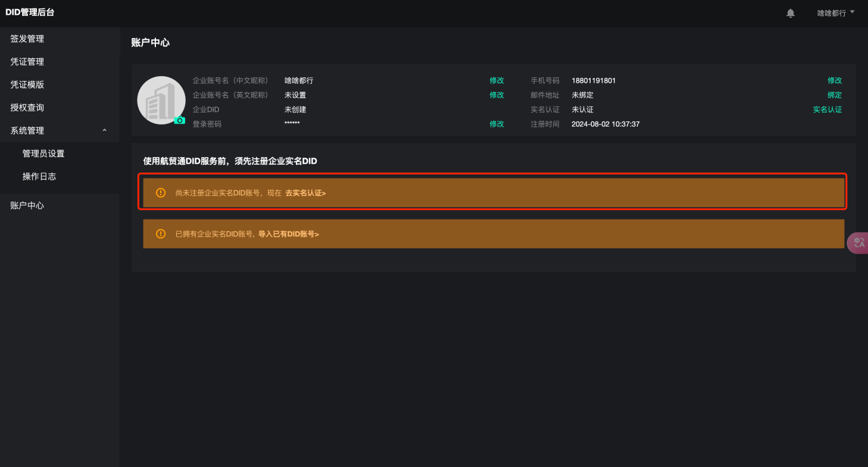The width and height of the screenshot is (868, 467).
Task: Click warning icon in import DID banner
Action: click(x=160, y=234)
